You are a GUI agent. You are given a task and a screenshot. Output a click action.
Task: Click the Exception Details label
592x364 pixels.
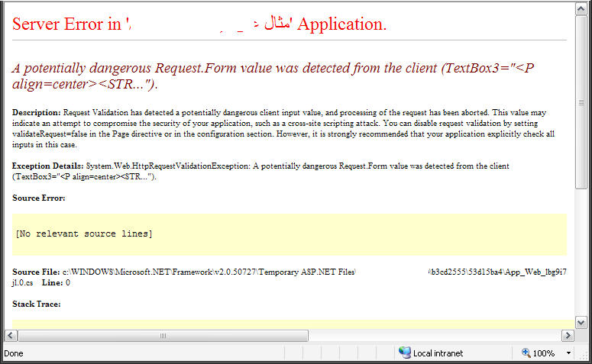point(47,166)
